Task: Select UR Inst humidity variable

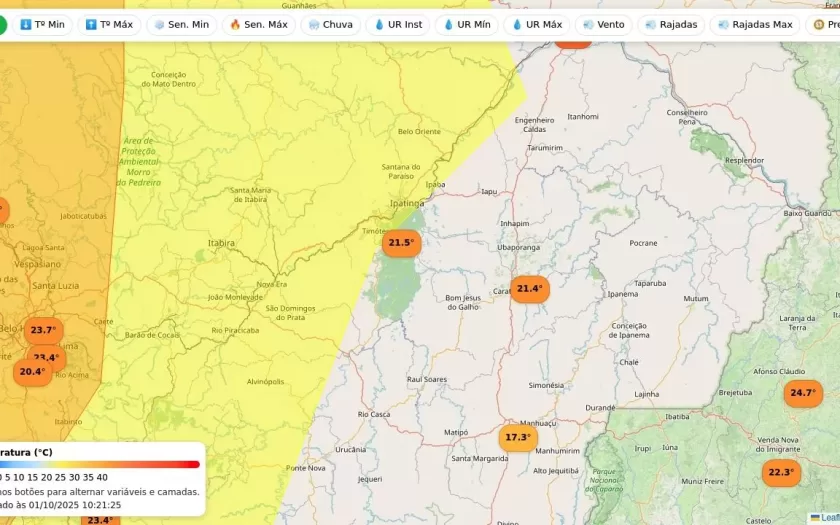Action: [398, 24]
